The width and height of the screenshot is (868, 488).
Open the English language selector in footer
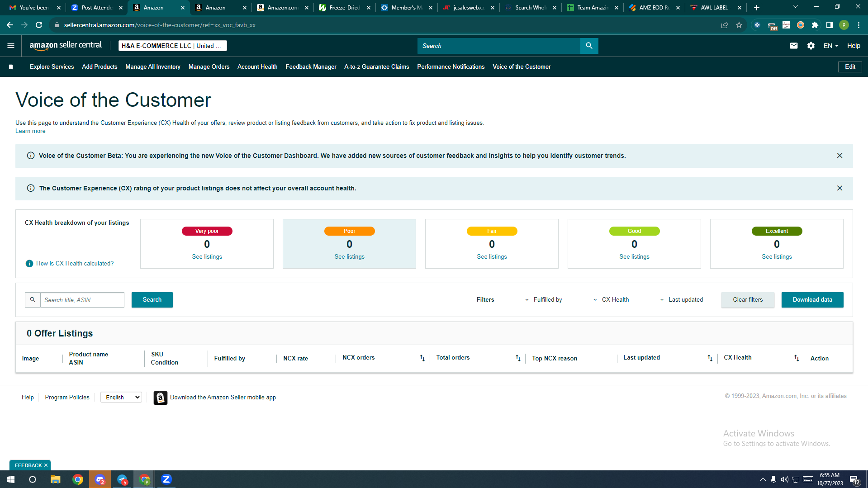tap(121, 397)
